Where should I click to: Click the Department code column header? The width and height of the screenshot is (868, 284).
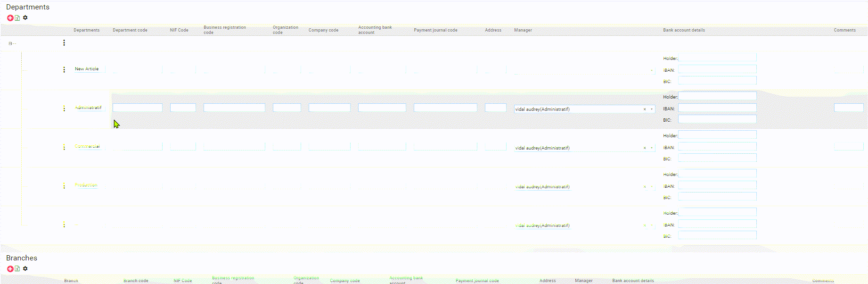(130, 30)
